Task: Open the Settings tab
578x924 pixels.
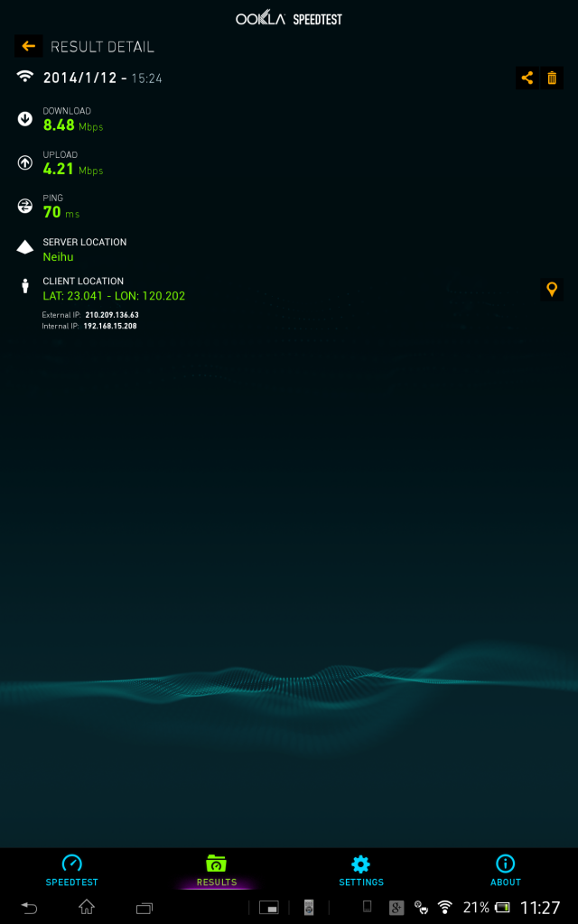Action: click(361, 872)
